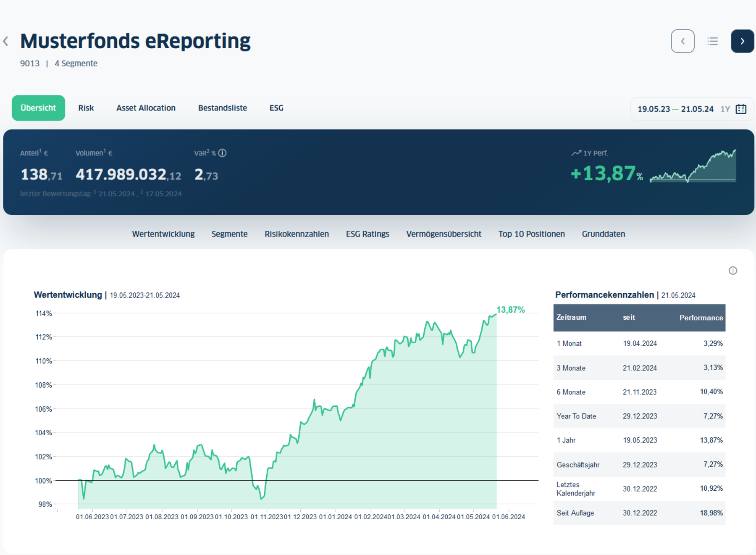This screenshot has height=555, width=756.
Task: Open the Bestandsliste tab
Action: 222,108
